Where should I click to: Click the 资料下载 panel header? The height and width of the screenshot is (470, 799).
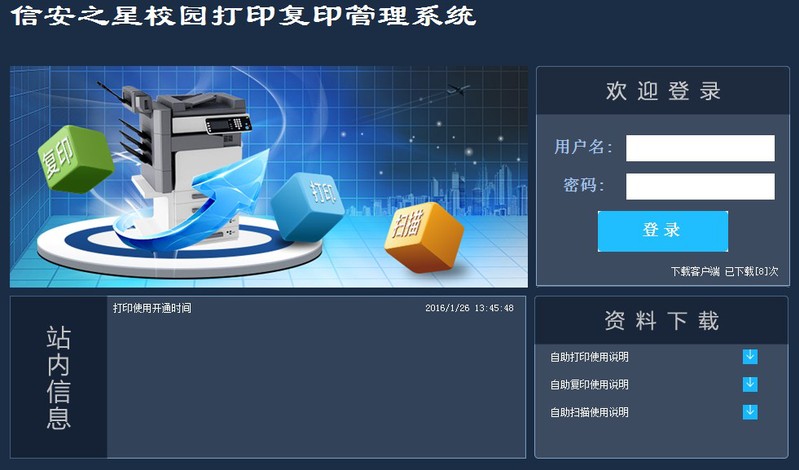click(x=661, y=321)
